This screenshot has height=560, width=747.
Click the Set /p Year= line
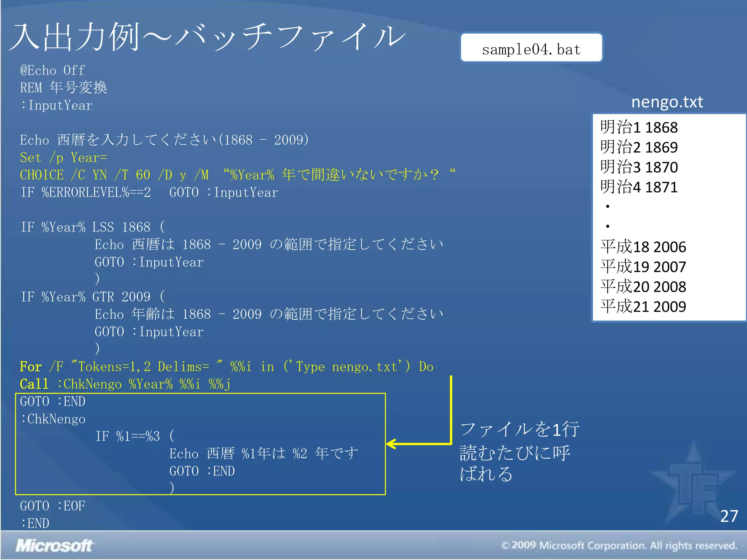[63, 157]
